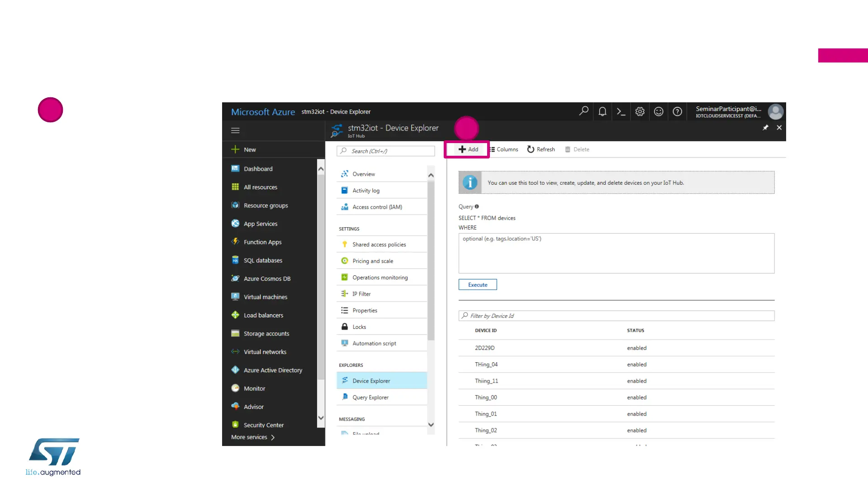This screenshot has width=868, height=489.
Task: Click the Azure Cosmos DB icon
Action: [x=235, y=278]
